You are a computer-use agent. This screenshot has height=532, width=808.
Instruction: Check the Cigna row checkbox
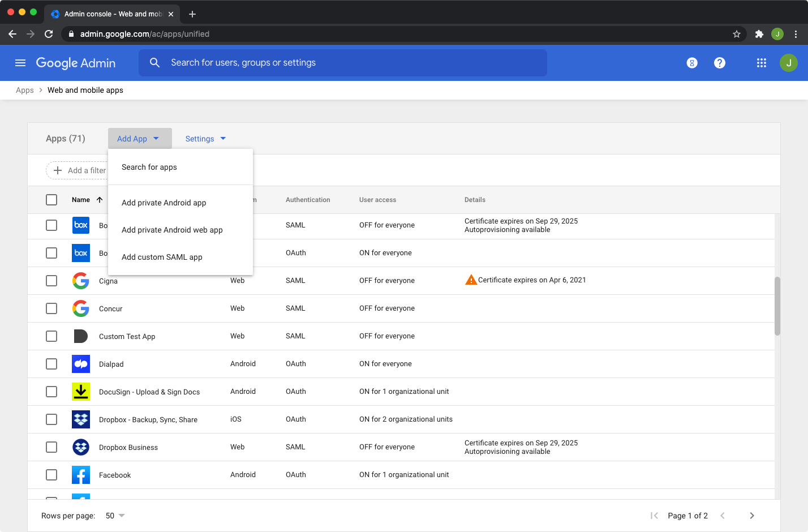(x=51, y=281)
